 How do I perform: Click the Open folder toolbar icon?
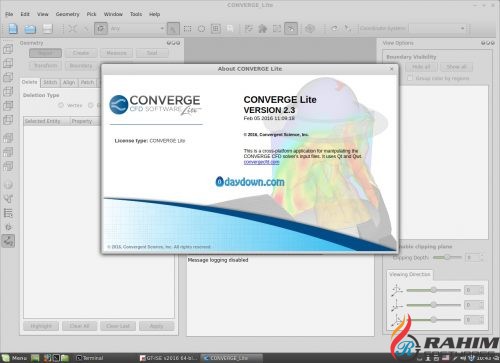30,29
